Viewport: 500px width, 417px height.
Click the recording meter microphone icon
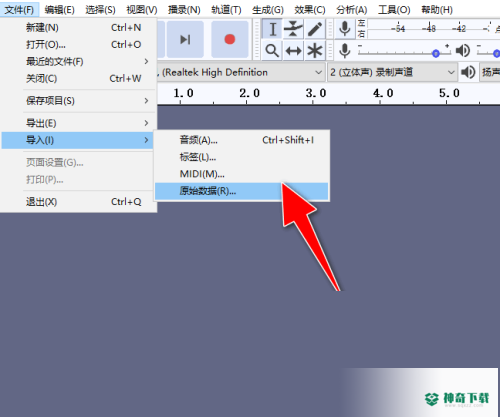(345, 29)
